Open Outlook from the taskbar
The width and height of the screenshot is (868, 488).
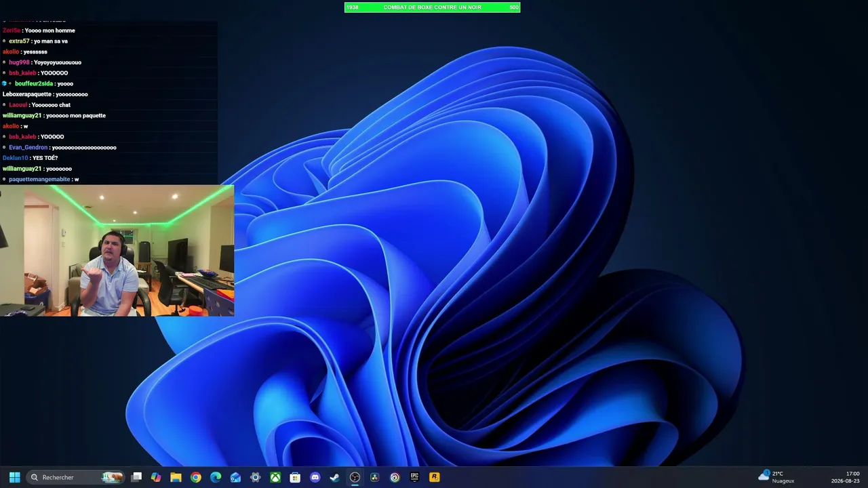[x=235, y=477]
